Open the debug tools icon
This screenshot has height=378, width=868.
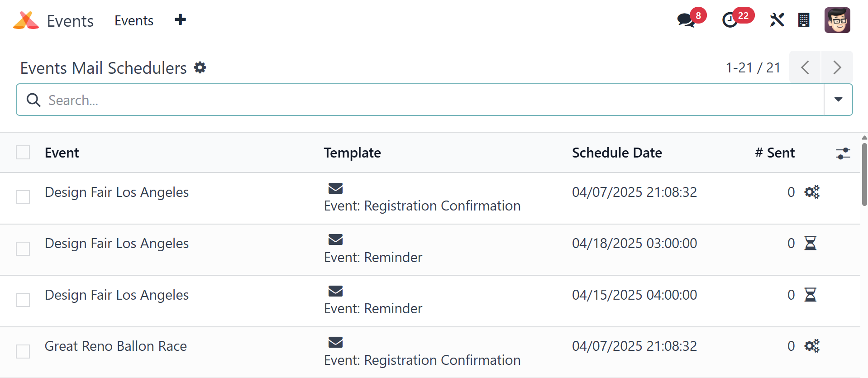(x=777, y=20)
